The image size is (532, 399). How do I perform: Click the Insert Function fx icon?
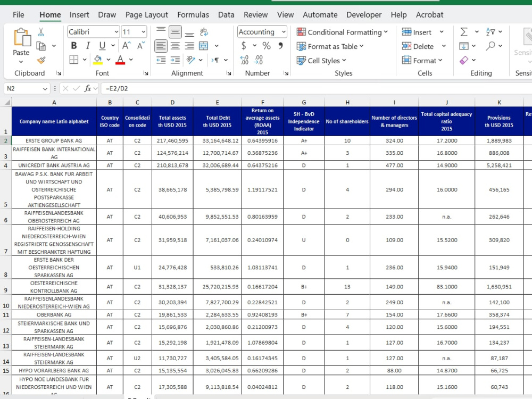(x=88, y=88)
